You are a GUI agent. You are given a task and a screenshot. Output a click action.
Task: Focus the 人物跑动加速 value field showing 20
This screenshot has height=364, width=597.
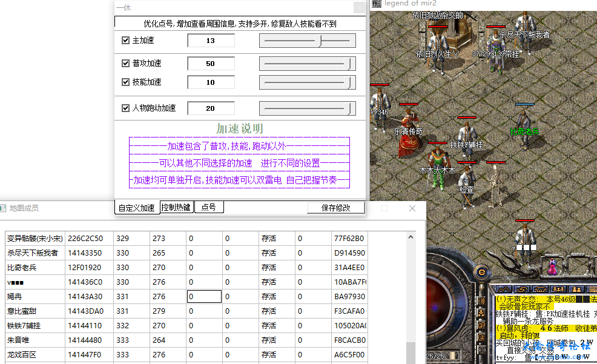pos(211,108)
